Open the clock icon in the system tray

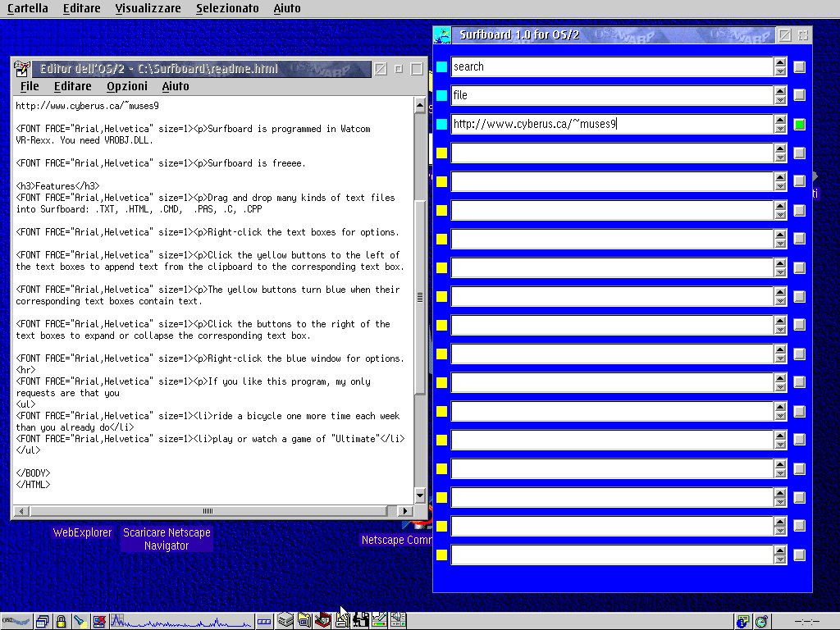click(761, 621)
